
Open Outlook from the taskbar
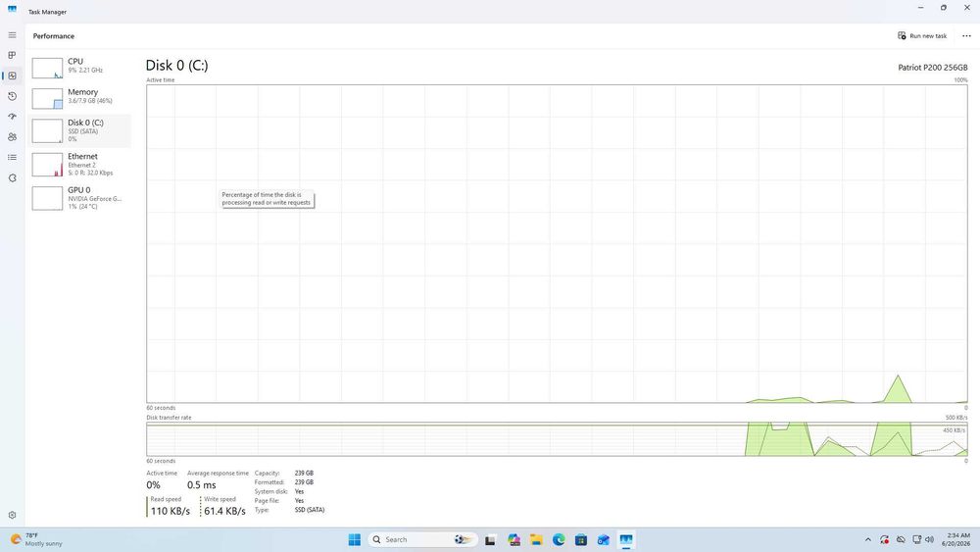click(x=603, y=539)
